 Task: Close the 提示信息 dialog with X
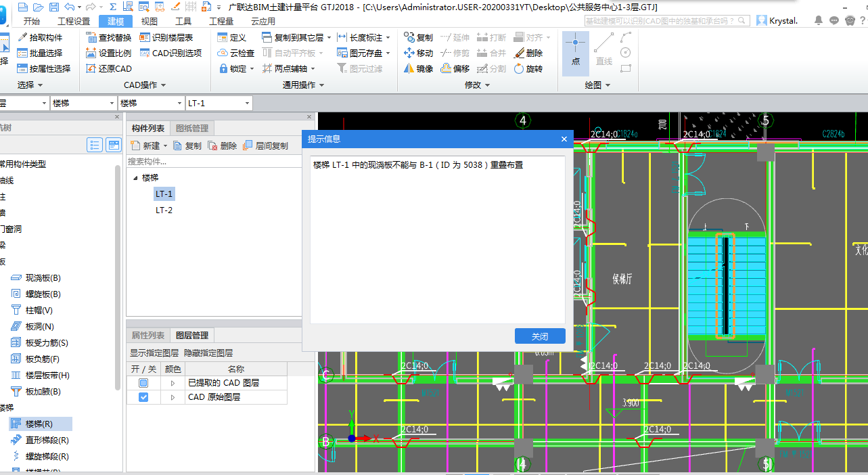point(564,139)
